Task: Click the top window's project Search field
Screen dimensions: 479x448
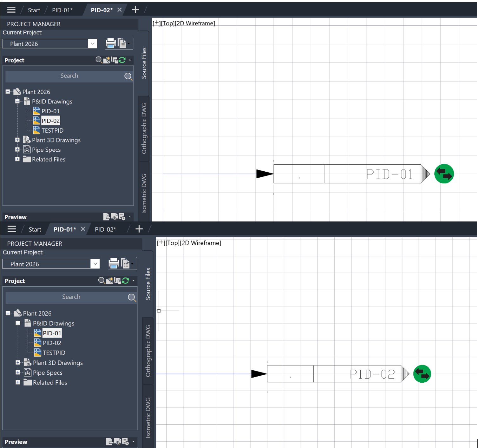Action: coord(69,76)
